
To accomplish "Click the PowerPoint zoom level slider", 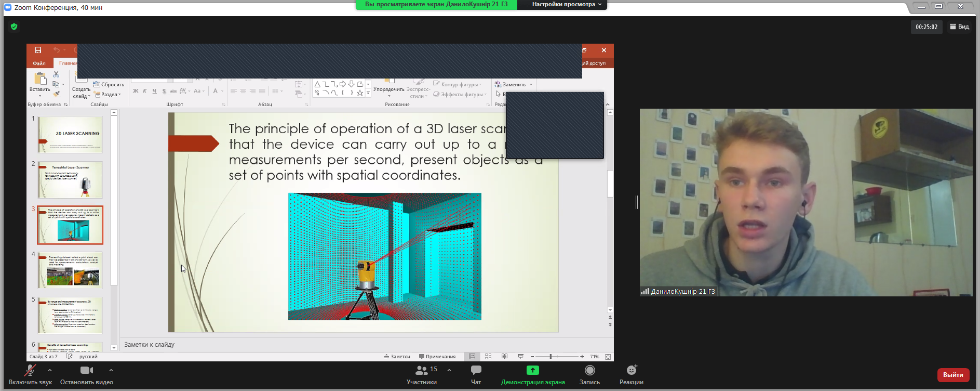I will coord(551,357).
